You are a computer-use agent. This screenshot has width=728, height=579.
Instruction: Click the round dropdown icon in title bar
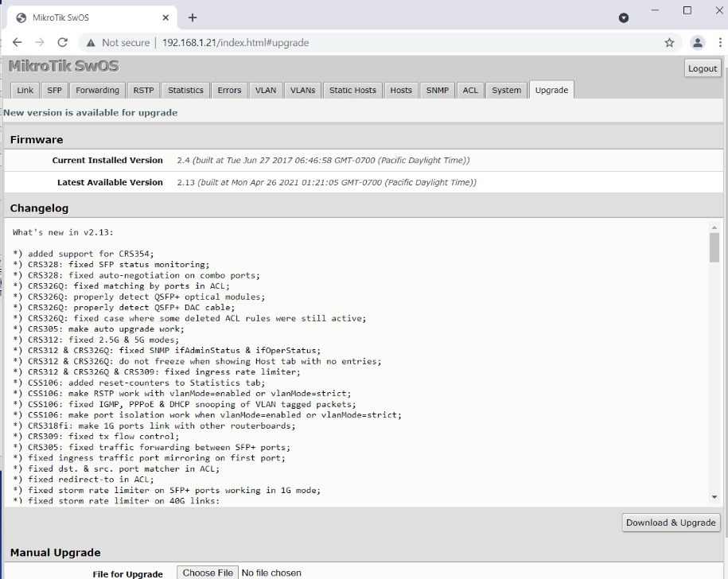tap(624, 17)
